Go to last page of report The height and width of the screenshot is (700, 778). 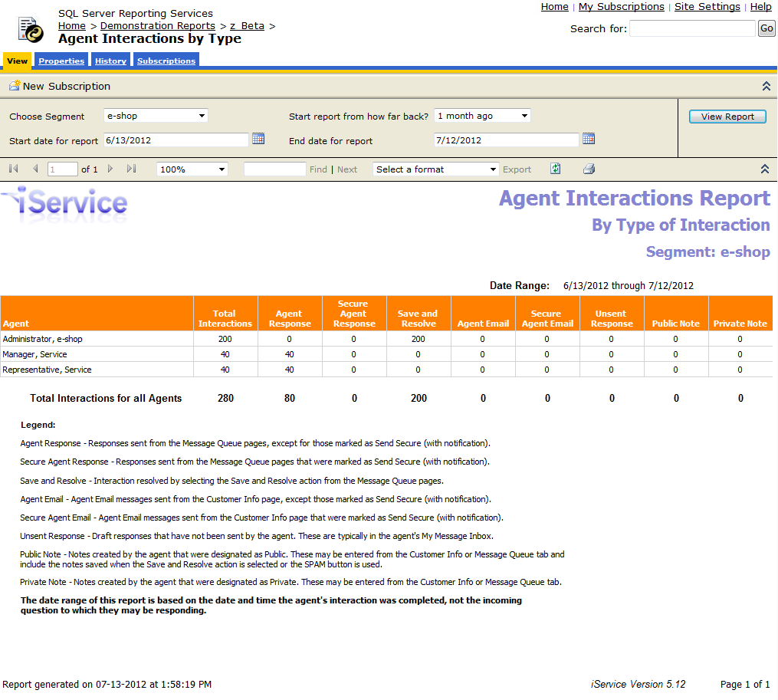click(132, 169)
